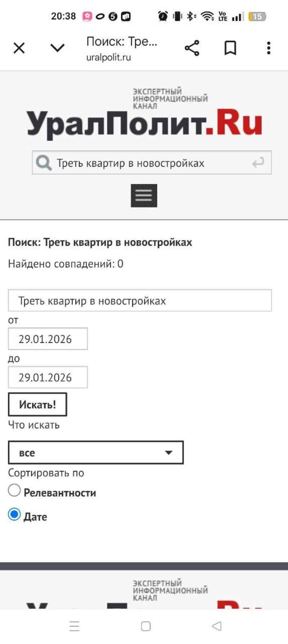Tap Android home navigation button
This screenshot has height=644, width=288.
pyautogui.click(x=146, y=626)
